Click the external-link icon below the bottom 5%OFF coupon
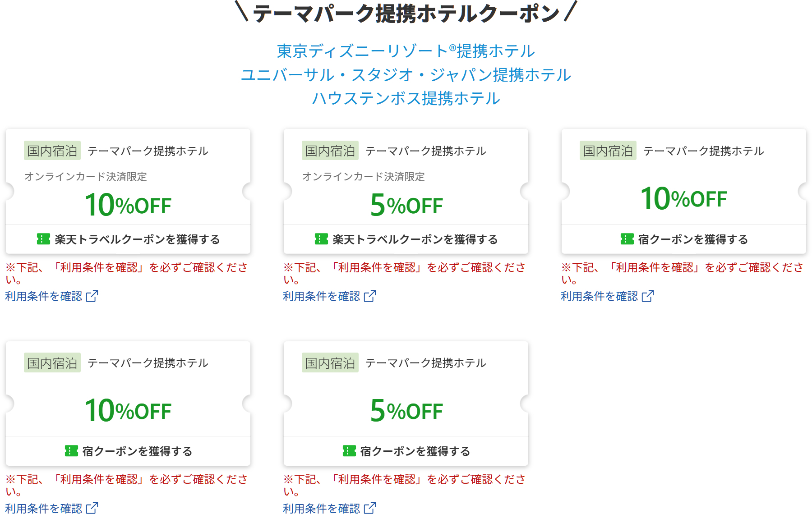812x514 pixels. (x=371, y=509)
